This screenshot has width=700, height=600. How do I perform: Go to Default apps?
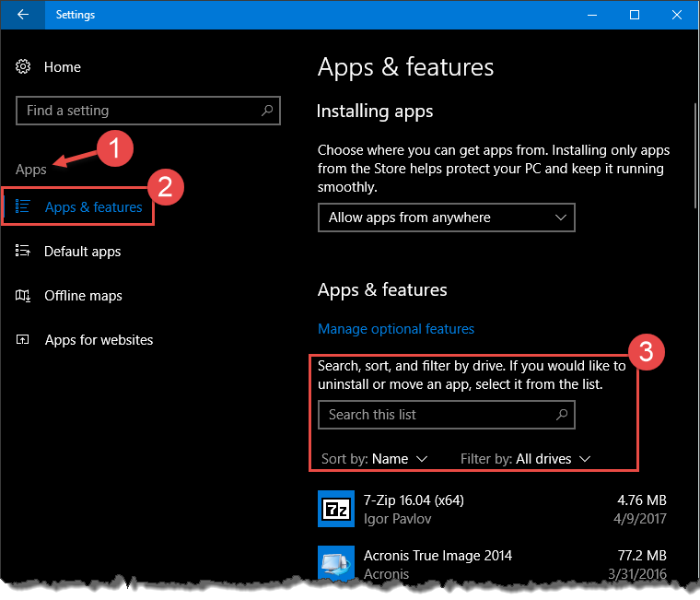pos(82,252)
